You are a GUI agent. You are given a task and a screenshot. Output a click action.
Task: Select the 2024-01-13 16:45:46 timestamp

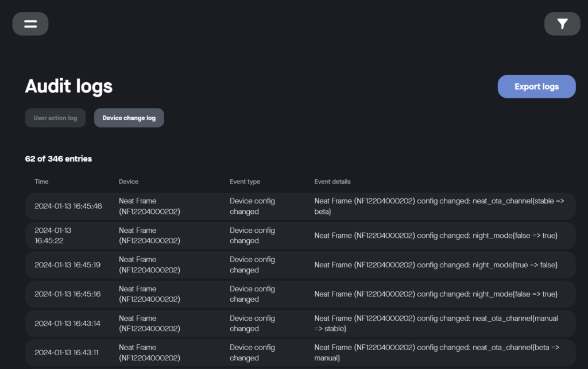(x=68, y=206)
